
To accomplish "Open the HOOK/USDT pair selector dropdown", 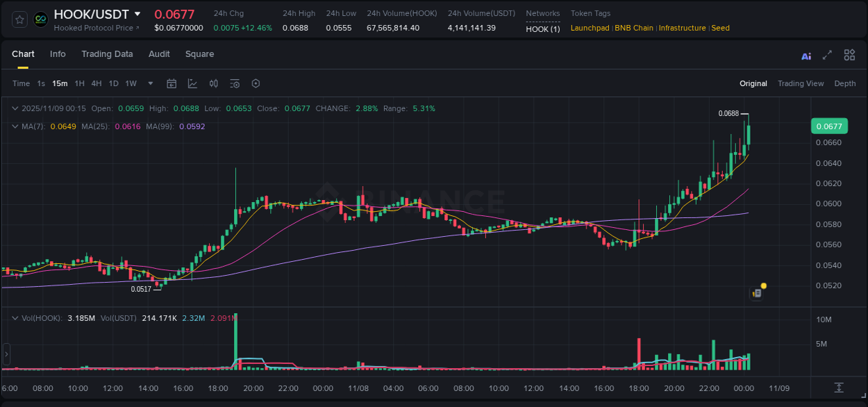I will 137,13.
